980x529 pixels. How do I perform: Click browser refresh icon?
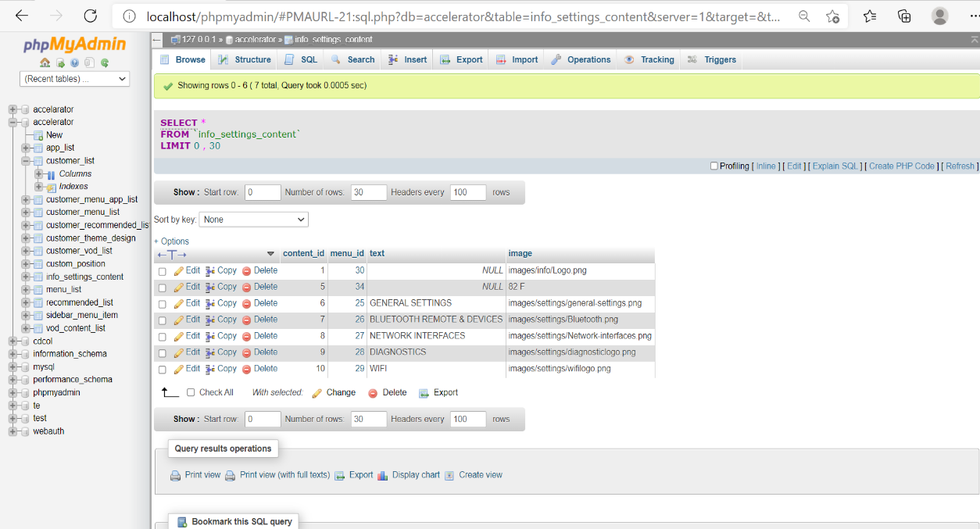91,16
